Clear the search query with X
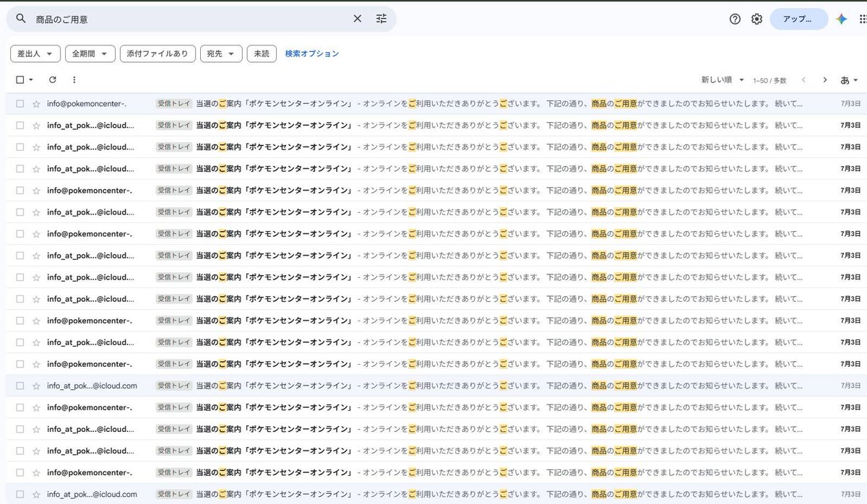The height and width of the screenshot is (504, 867). click(357, 19)
